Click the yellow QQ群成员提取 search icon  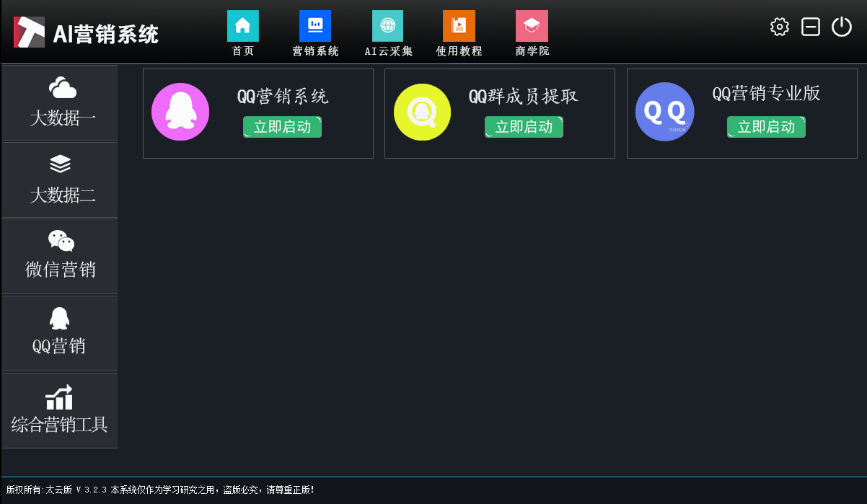[422, 112]
